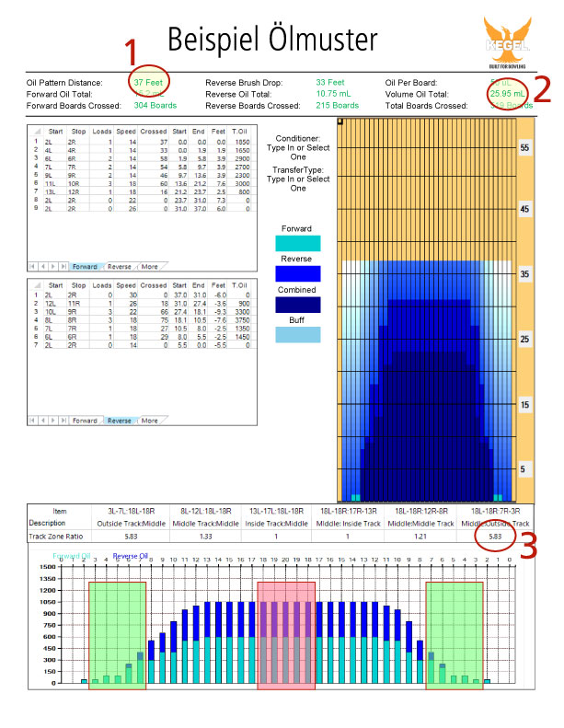Click the 'Forward Oil' chart legend label

tap(72, 556)
